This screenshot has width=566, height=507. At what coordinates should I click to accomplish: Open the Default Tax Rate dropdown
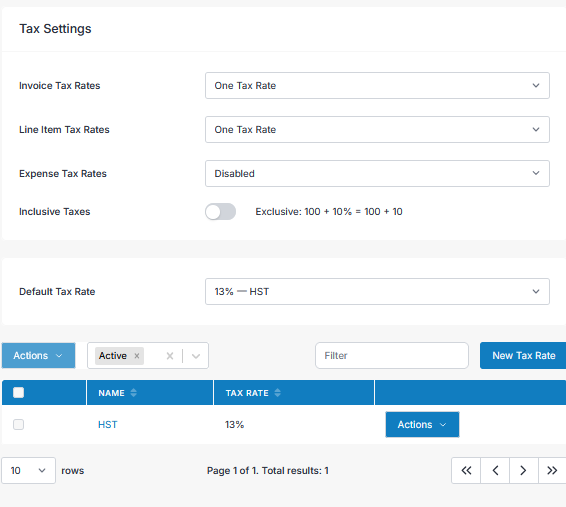(x=377, y=292)
